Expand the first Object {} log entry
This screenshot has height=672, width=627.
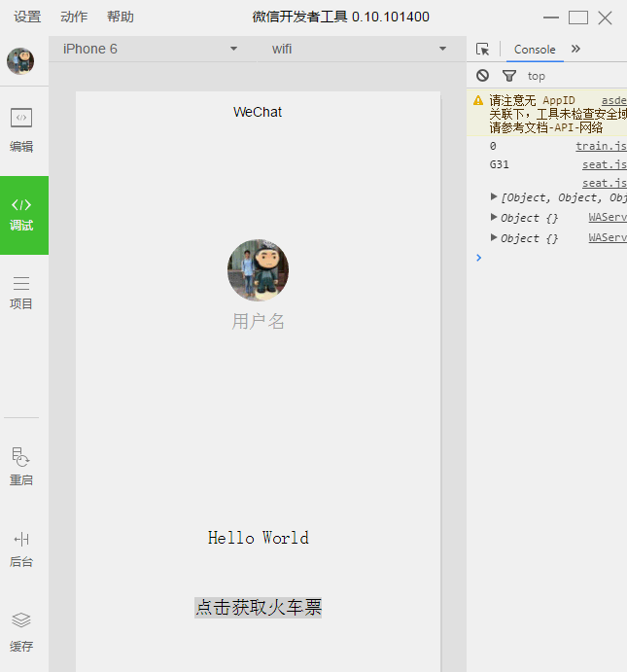pos(494,217)
